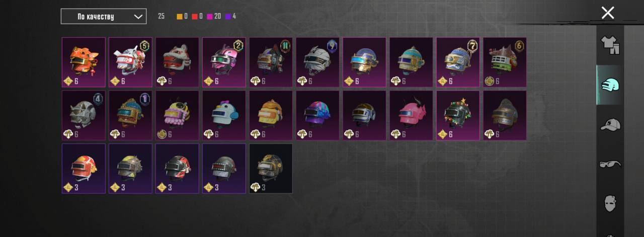
Task: Select the pink helmet with level 2 badge
Action: [x=224, y=62]
